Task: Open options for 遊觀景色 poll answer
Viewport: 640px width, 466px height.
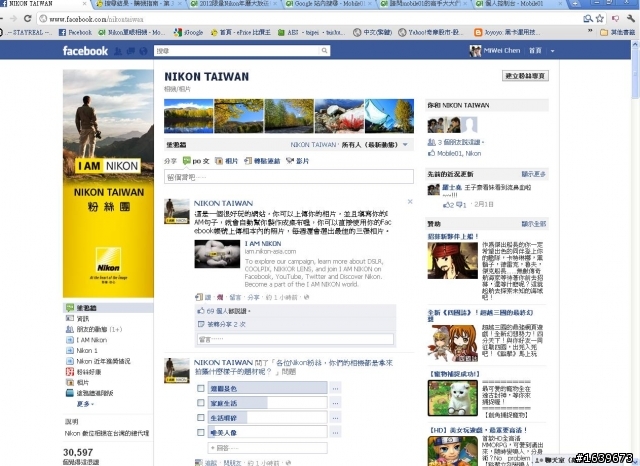Action: pos(335,388)
